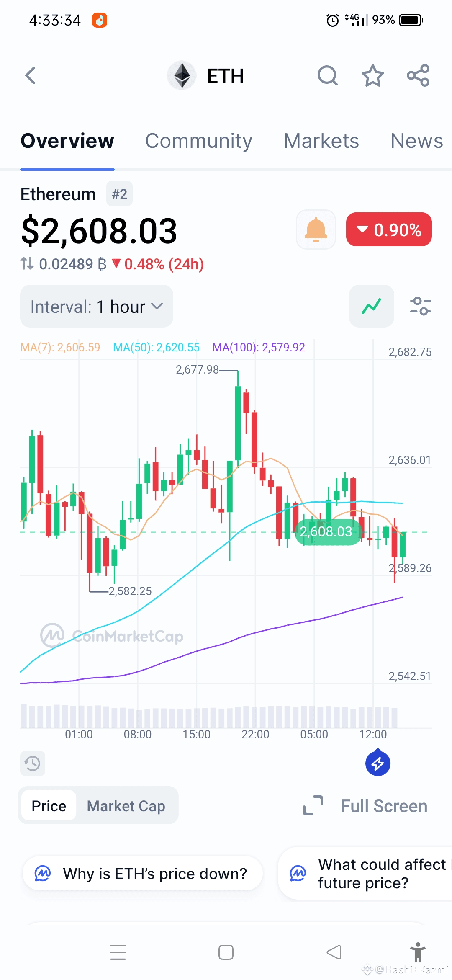Open the chart history clock icon
The width and height of the screenshot is (452, 980).
[x=33, y=763]
